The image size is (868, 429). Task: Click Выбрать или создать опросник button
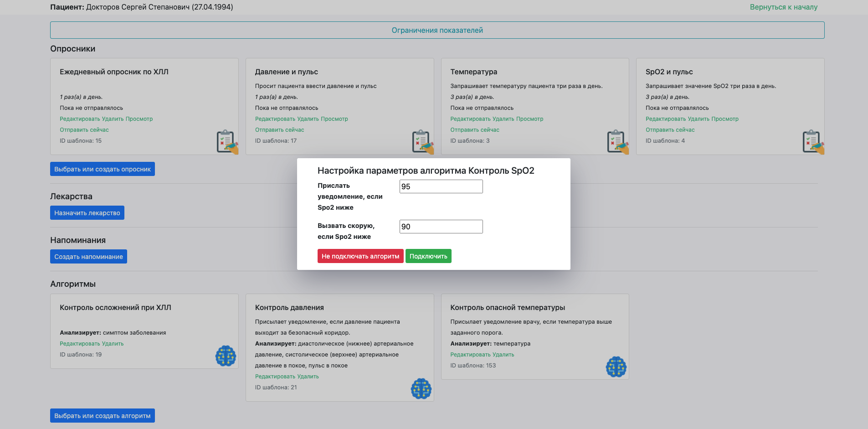(103, 169)
